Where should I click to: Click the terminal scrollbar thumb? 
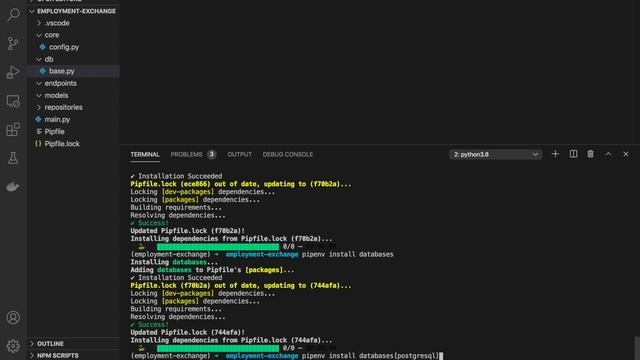tap(637, 348)
